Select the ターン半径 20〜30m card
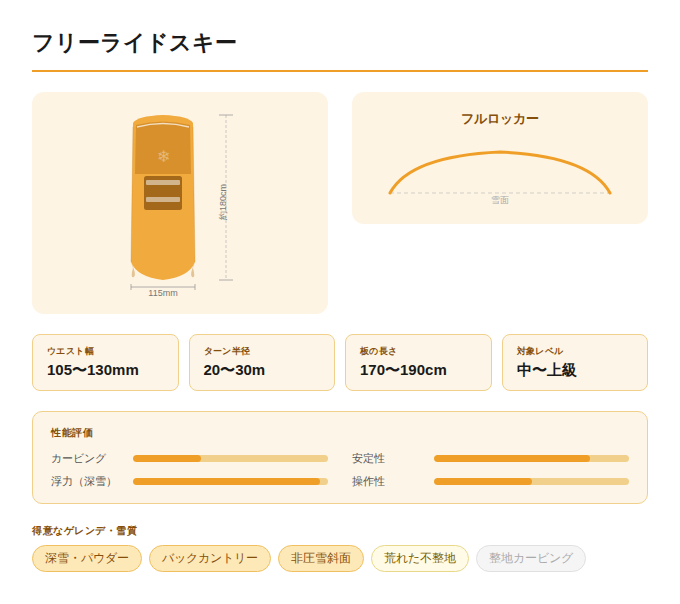This screenshot has height=604, width=680. click(x=262, y=362)
